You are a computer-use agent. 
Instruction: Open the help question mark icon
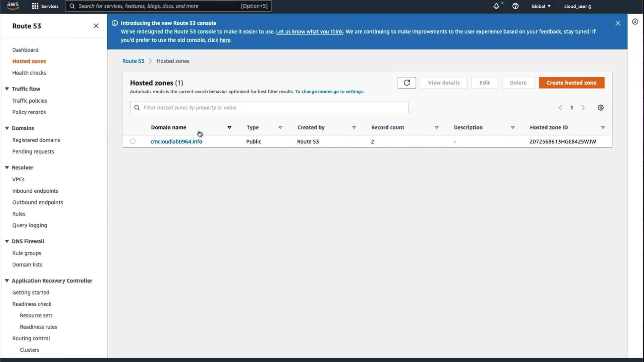point(515,6)
